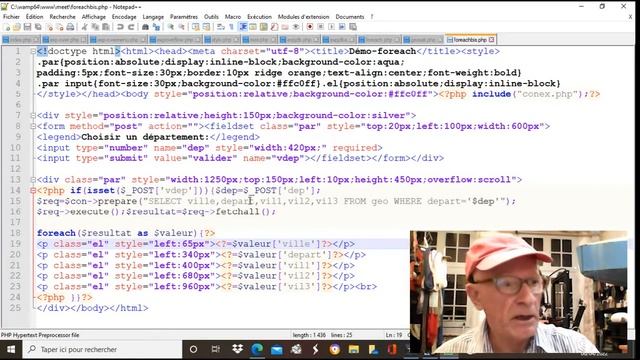Select line 19 by its line number

pos(16,244)
